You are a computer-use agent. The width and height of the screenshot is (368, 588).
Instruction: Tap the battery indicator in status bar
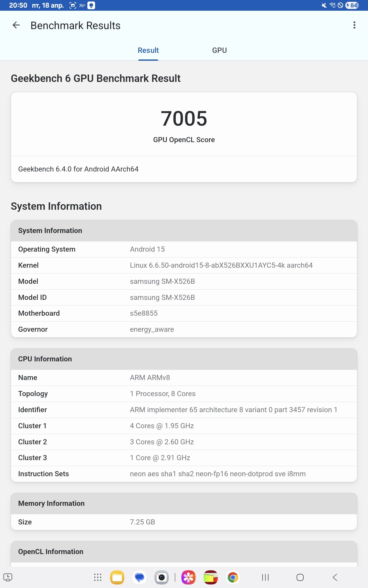[352, 5]
